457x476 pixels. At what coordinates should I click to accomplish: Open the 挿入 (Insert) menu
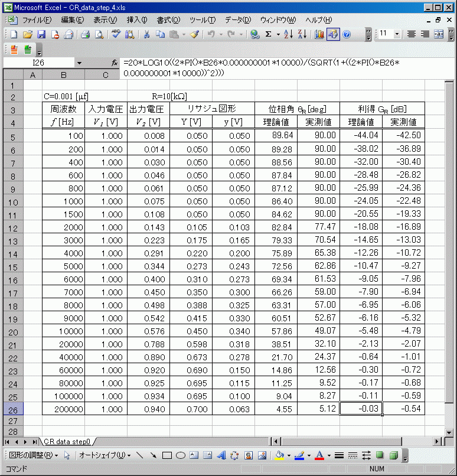[136, 19]
